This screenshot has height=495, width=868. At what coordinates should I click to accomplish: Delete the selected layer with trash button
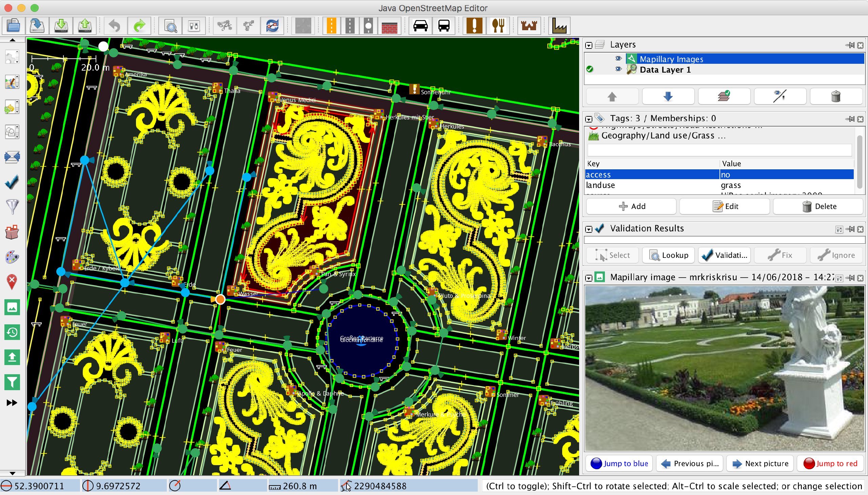pos(836,97)
